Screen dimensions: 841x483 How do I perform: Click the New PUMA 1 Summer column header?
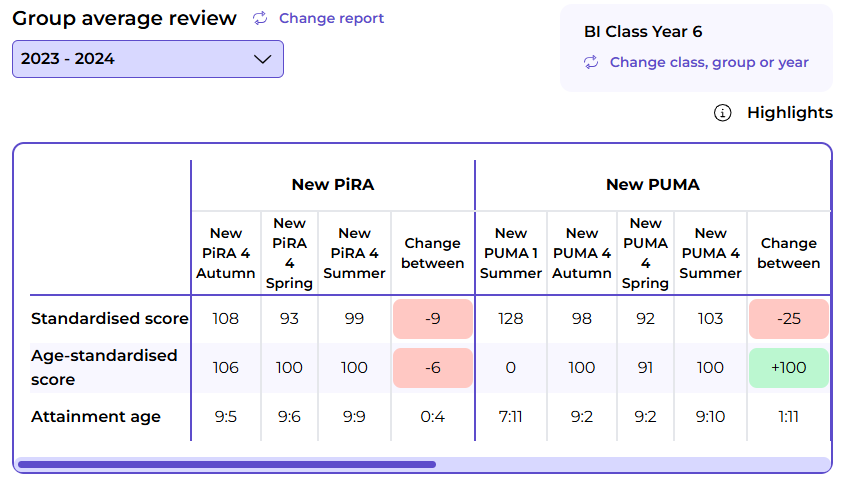coord(511,253)
